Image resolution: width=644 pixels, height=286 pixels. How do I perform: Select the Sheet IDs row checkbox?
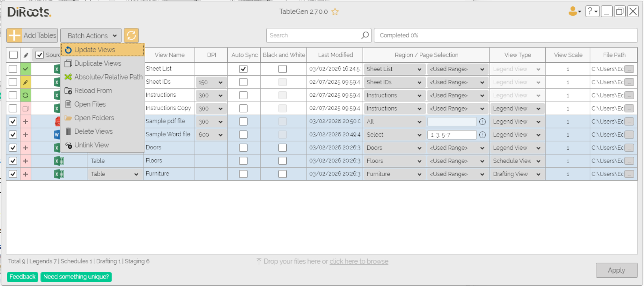coord(13,82)
